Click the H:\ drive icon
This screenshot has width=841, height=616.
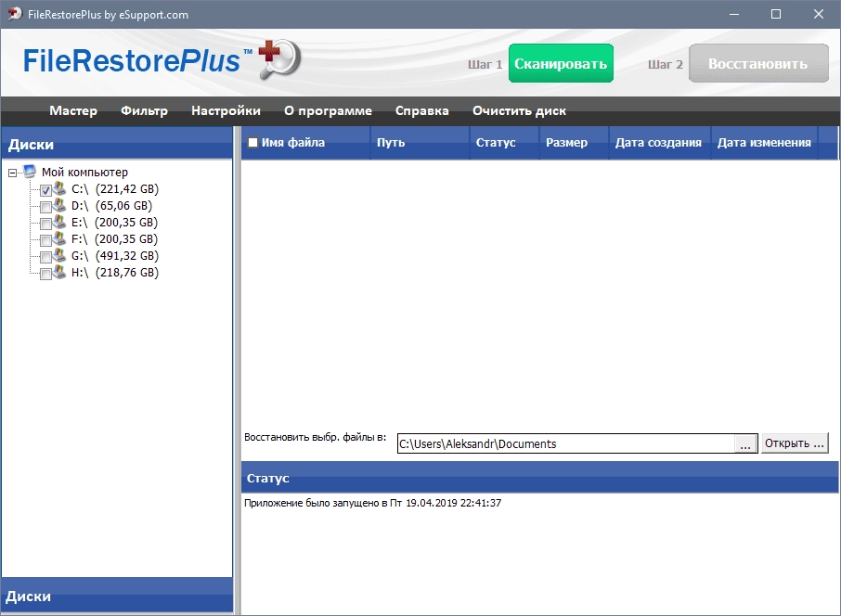coord(59,272)
